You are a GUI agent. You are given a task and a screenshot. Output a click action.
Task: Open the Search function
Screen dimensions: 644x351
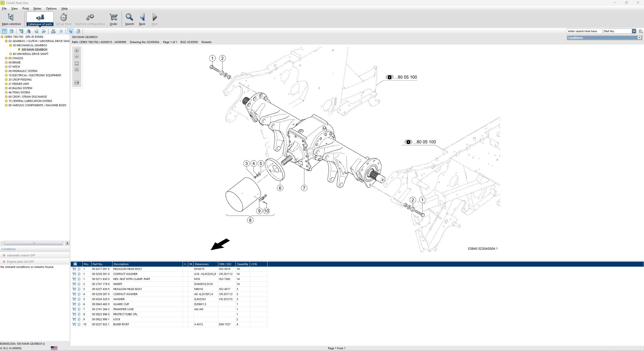(x=129, y=19)
